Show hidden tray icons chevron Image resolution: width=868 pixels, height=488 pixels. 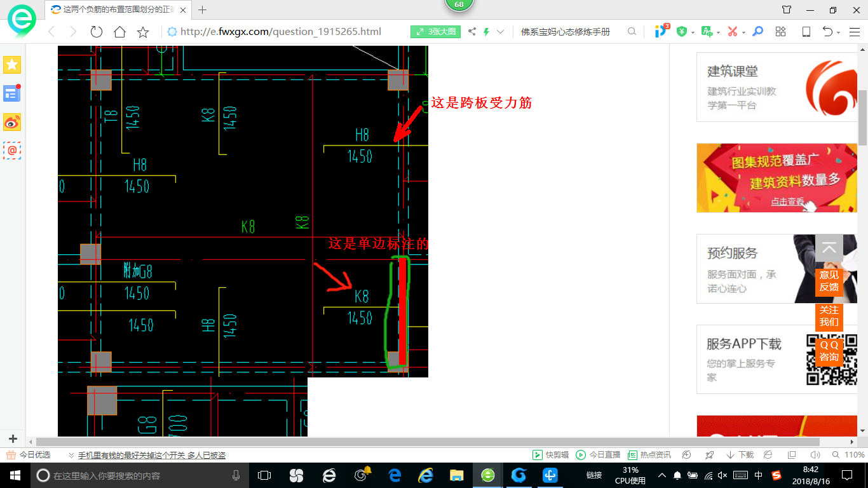click(662, 475)
